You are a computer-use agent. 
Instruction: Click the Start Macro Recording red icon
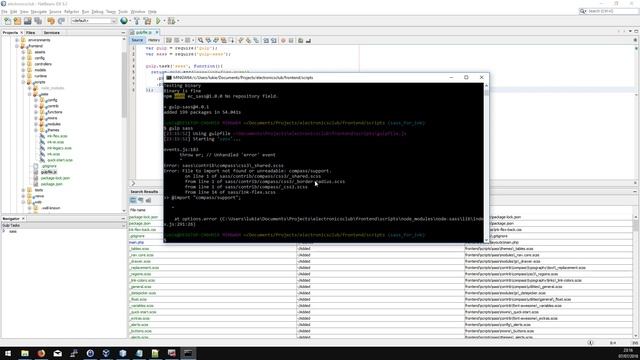(283, 40)
